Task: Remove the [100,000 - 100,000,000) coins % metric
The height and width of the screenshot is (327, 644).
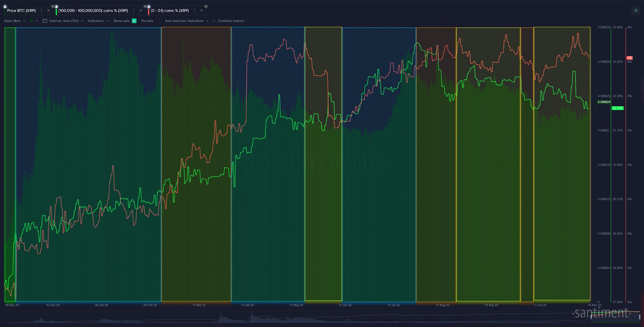Action: tap(140, 10)
